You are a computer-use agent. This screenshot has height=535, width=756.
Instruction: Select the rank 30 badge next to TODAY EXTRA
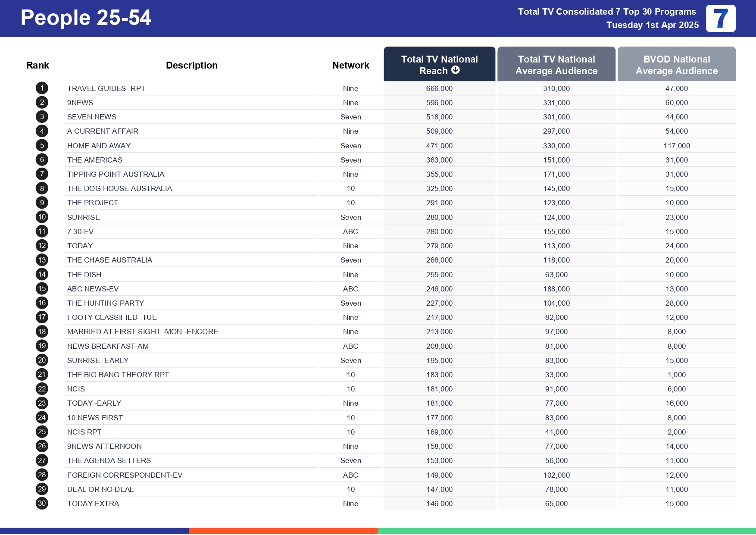coord(41,503)
